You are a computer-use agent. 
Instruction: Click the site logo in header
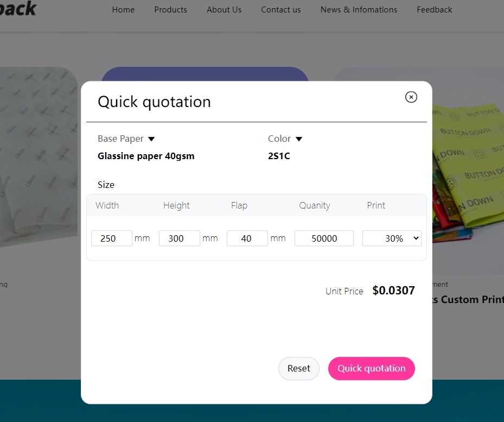point(18,8)
